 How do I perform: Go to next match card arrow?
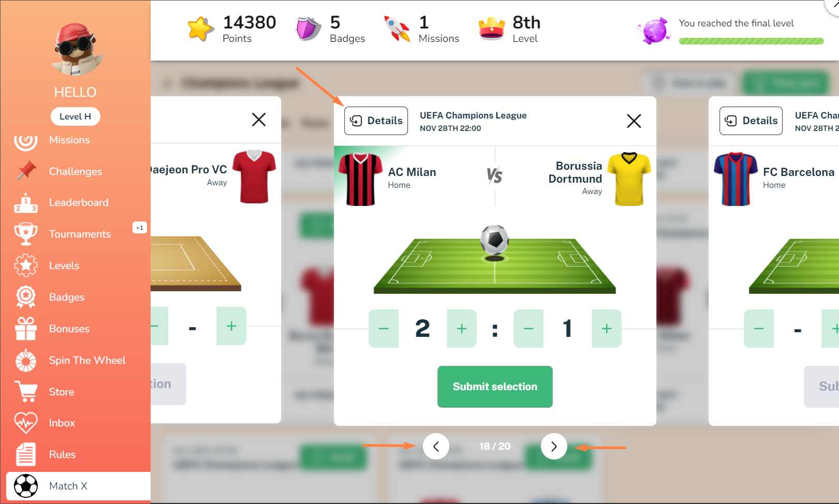tap(554, 446)
